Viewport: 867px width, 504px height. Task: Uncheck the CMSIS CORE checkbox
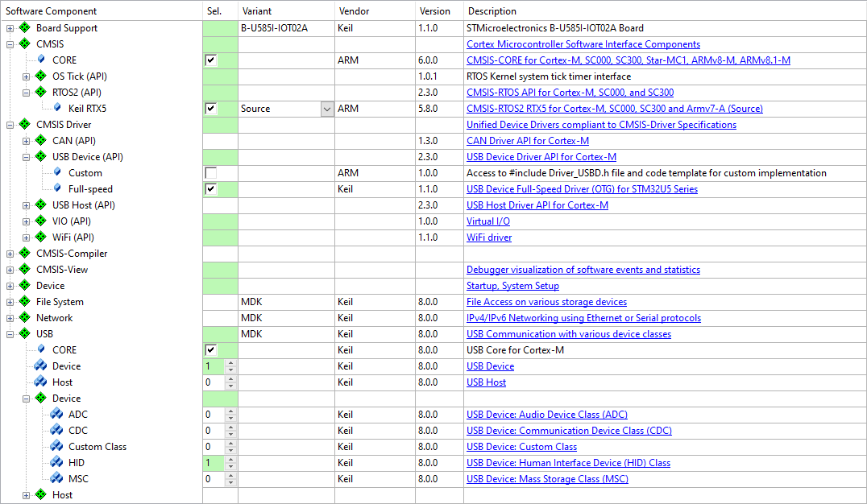[x=211, y=60]
